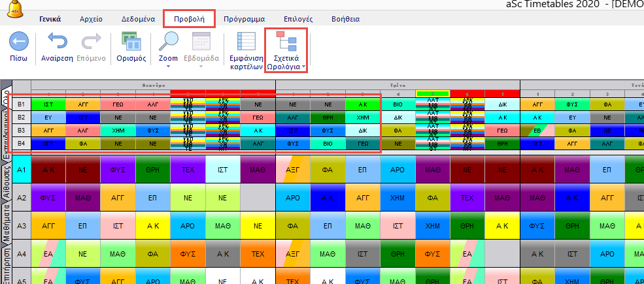Image resolution: width=644 pixels, height=284 pixels.
Task: Click the green ΙΣΤ card in row B1
Action: tap(48, 104)
